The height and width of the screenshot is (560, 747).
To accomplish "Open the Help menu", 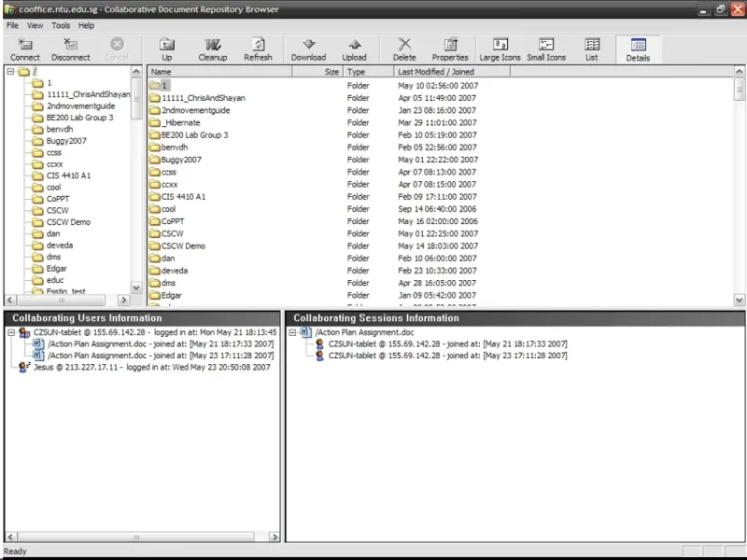I will tap(86, 26).
